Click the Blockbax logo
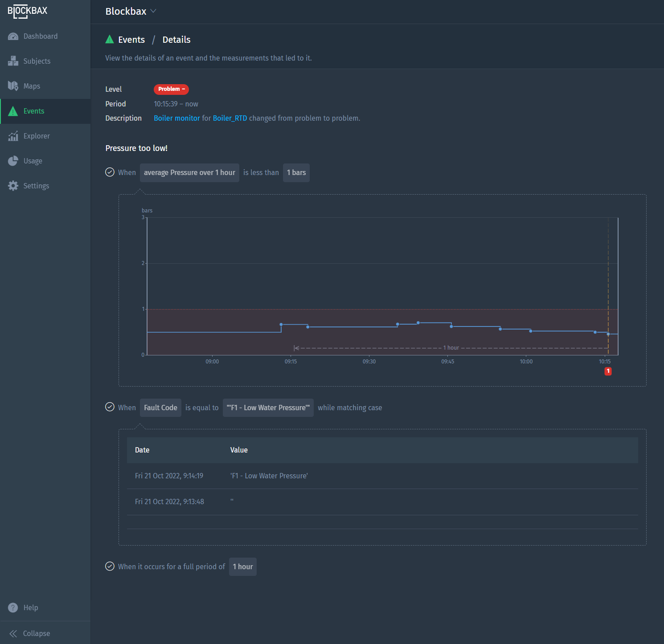The width and height of the screenshot is (664, 644). point(28,11)
